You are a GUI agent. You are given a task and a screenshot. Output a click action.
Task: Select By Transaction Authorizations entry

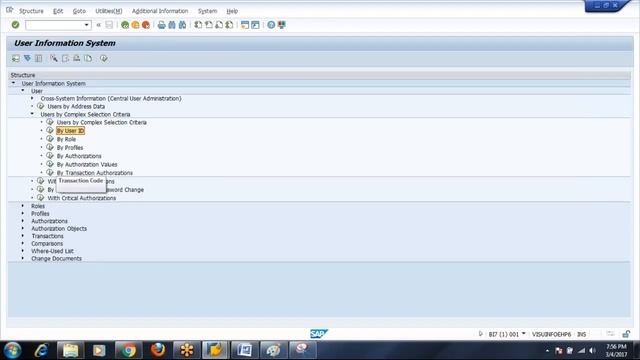[x=95, y=173]
